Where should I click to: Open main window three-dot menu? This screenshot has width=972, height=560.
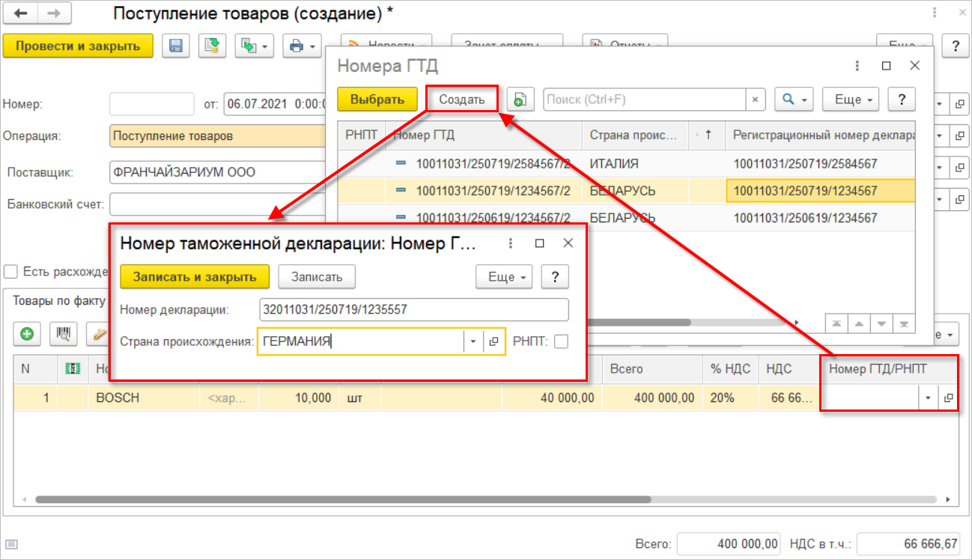pyautogui.click(x=934, y=13)
